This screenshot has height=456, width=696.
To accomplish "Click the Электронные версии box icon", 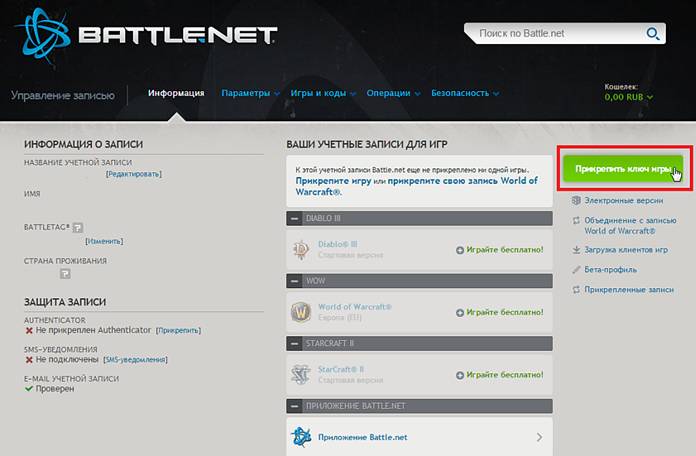I will point(576,200).
